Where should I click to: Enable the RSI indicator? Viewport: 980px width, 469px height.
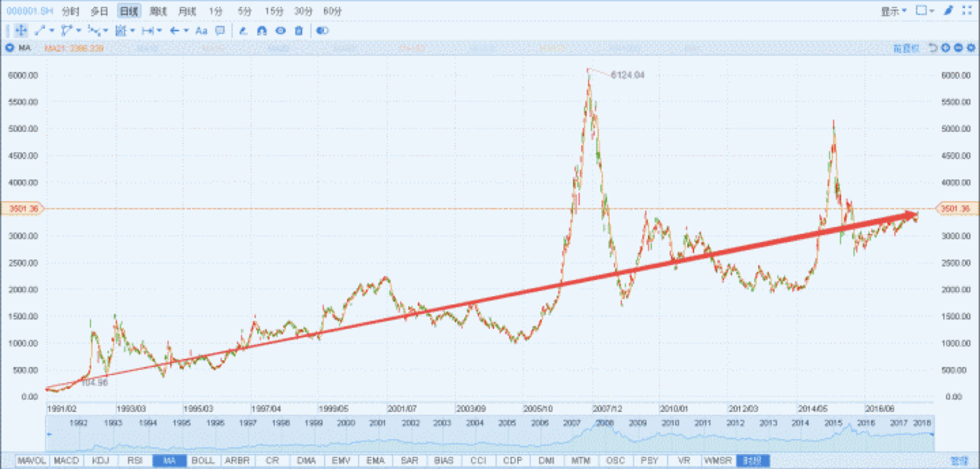(x=135, y=460)
